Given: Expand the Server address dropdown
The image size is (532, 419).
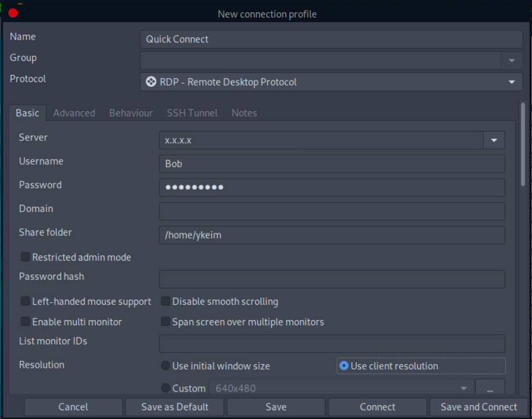Looking at the screenshot, I should click(494, 140).
